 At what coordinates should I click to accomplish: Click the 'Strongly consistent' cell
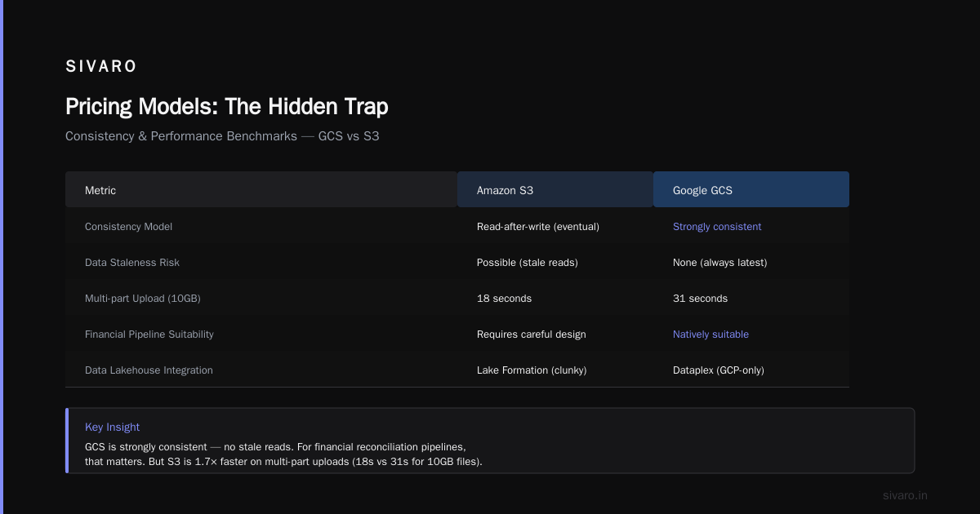717,227
